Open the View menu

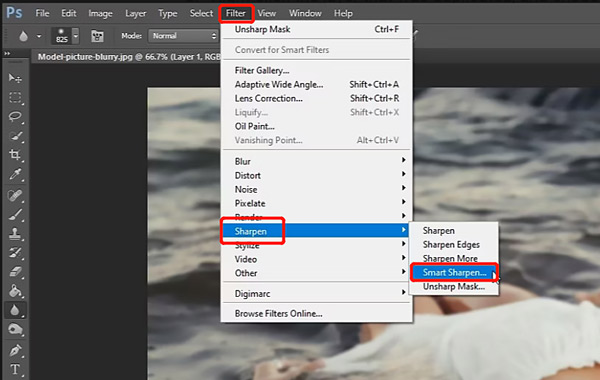coord(266,13)
